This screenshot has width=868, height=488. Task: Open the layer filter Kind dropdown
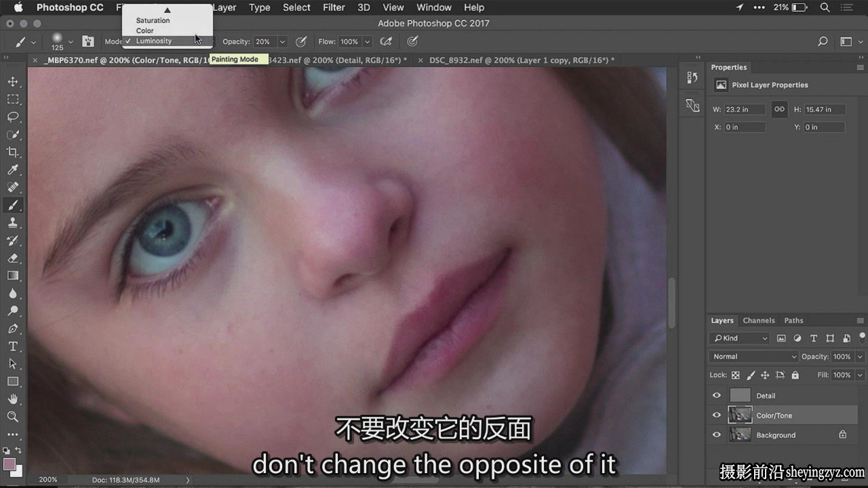coord(740,338)
